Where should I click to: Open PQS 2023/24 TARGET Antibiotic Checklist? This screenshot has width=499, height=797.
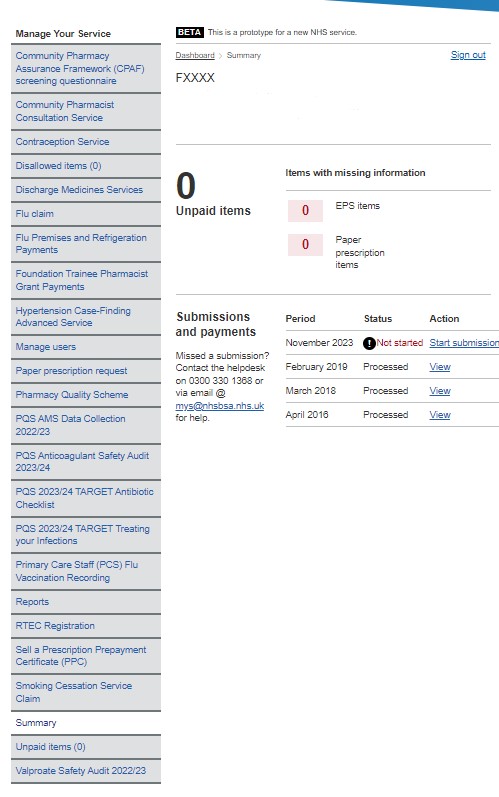point(86,498)
